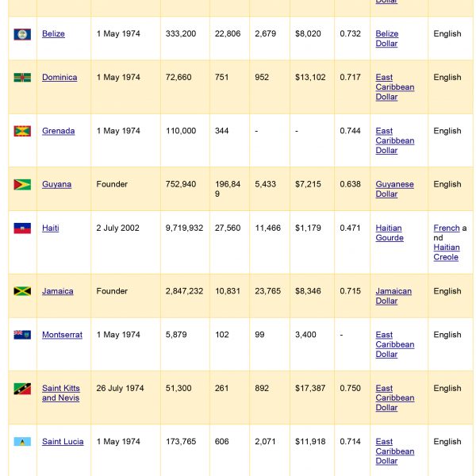This screenshot has height=476, width=476.
Task: Click the Jamaica flag icon
Action: [x=22, y=291]
